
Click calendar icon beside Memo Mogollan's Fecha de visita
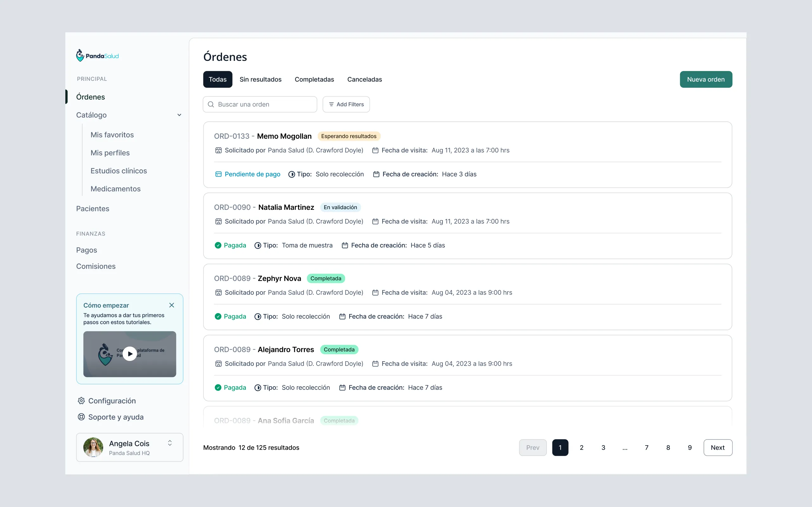click(376, 150)
